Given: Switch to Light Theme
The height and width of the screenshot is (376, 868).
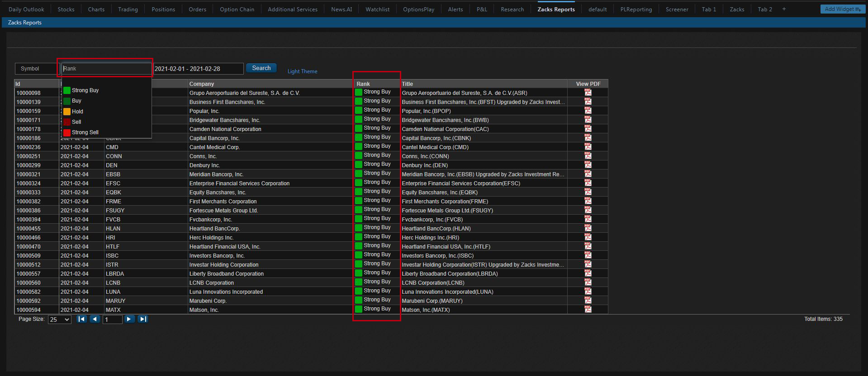Looking at the screenshot, I should [302, 71].
